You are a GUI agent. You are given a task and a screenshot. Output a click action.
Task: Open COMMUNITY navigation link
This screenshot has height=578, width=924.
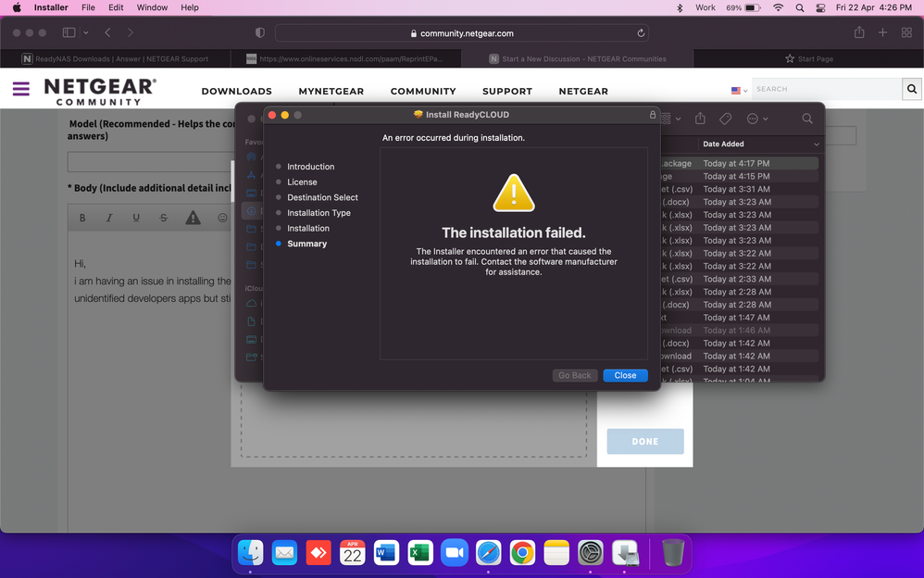[x=423, y=92]
